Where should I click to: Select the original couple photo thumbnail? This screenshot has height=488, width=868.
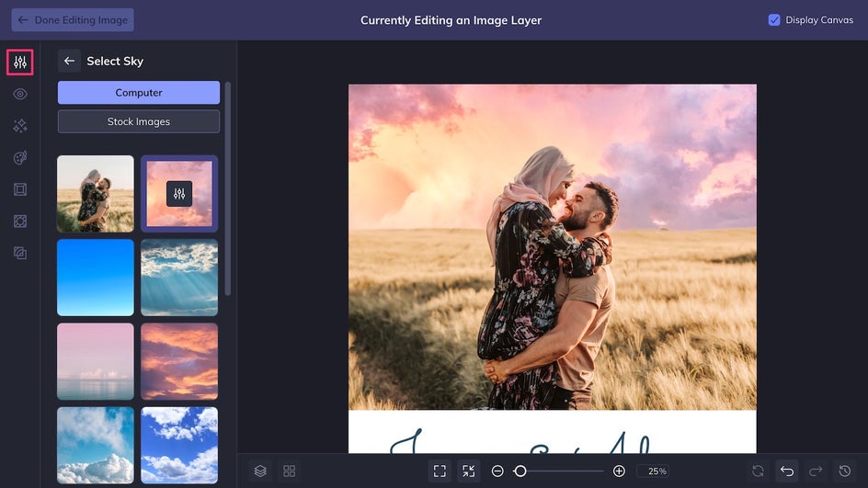(96, 194)
